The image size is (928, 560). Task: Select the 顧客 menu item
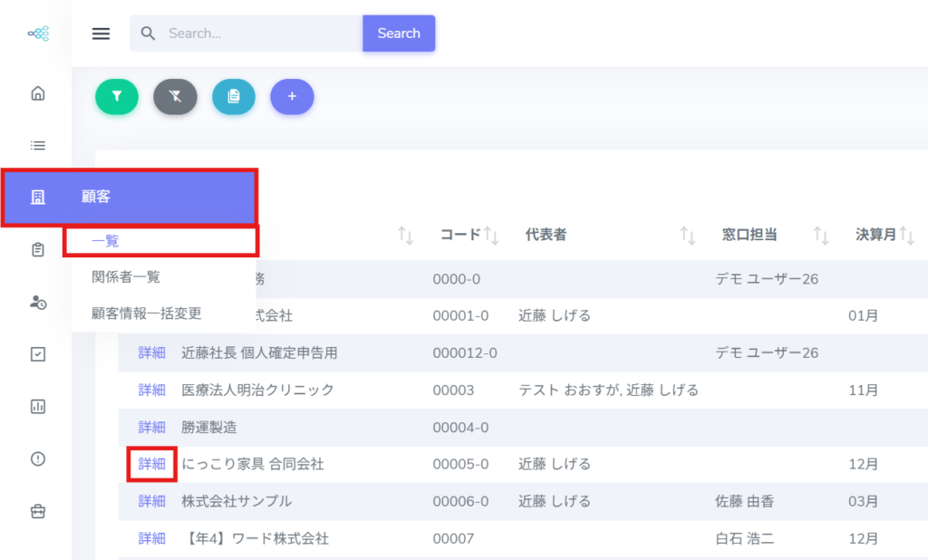coord(130,197)
